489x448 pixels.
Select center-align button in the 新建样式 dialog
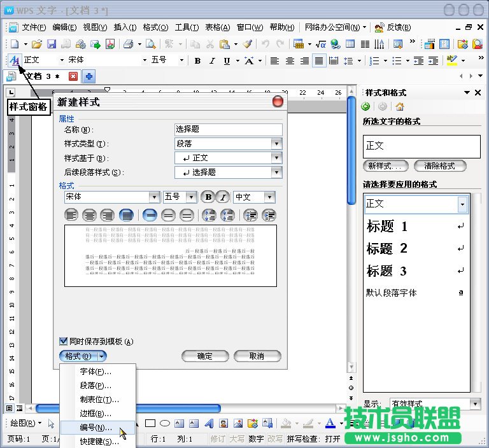pyautogui.click(x=89, y=215)
